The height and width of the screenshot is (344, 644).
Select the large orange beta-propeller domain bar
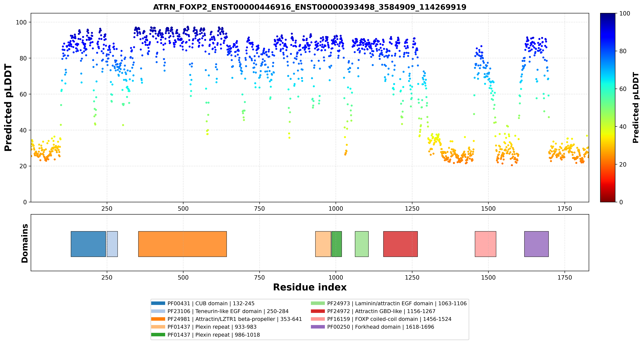coord(182,244)
